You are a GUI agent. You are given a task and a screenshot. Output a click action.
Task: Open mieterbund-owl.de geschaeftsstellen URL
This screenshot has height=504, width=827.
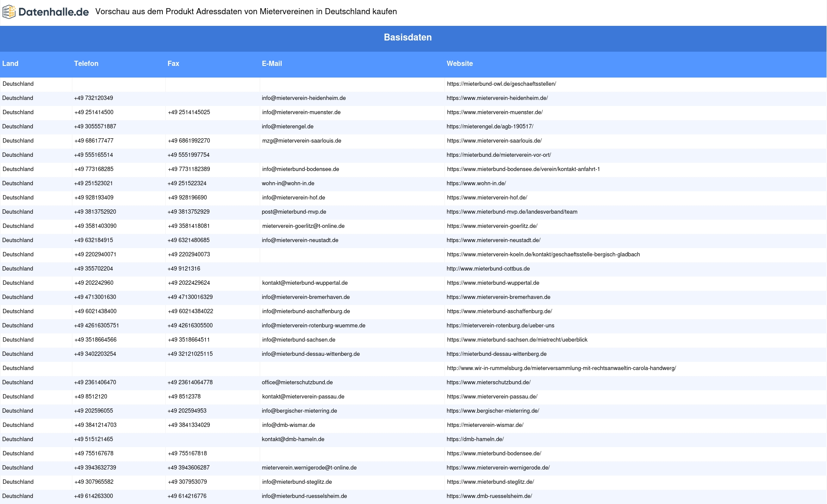[501, 84]
